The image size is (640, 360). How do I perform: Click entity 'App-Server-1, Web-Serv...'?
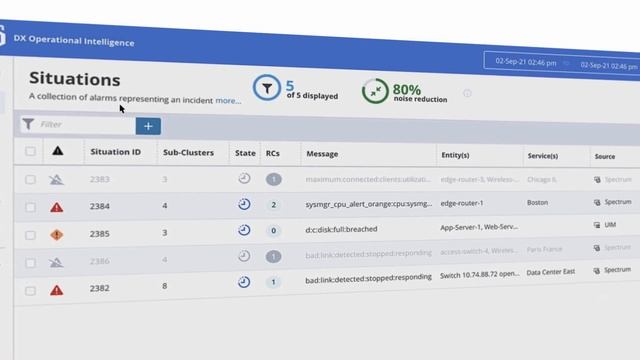[x=479, y=227]
